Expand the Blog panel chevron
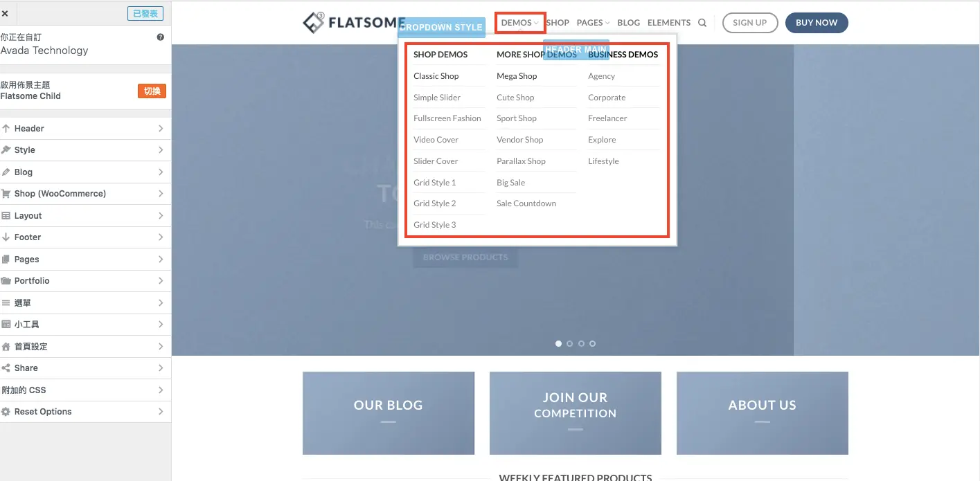980x481 pixels. click(161, 172)
